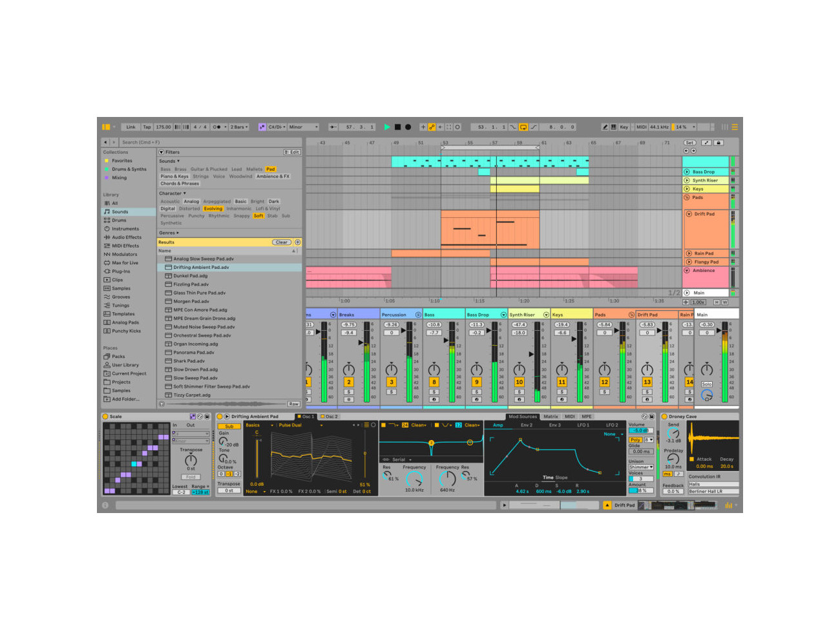Open the yellow hamburger menu at top-right
Screen dimensions: 840x630
coord(735,127)
